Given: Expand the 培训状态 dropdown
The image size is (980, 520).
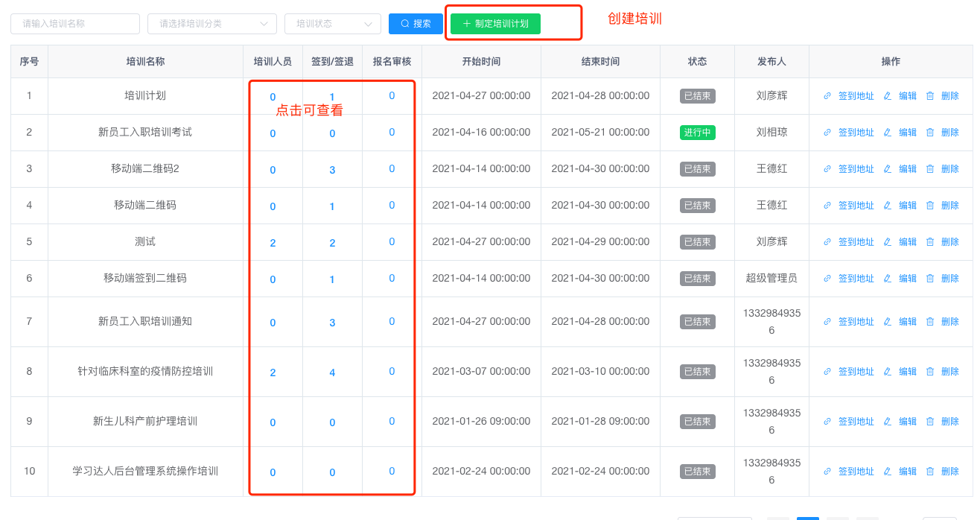Looking at the screenshot, I should click(332, 24).
